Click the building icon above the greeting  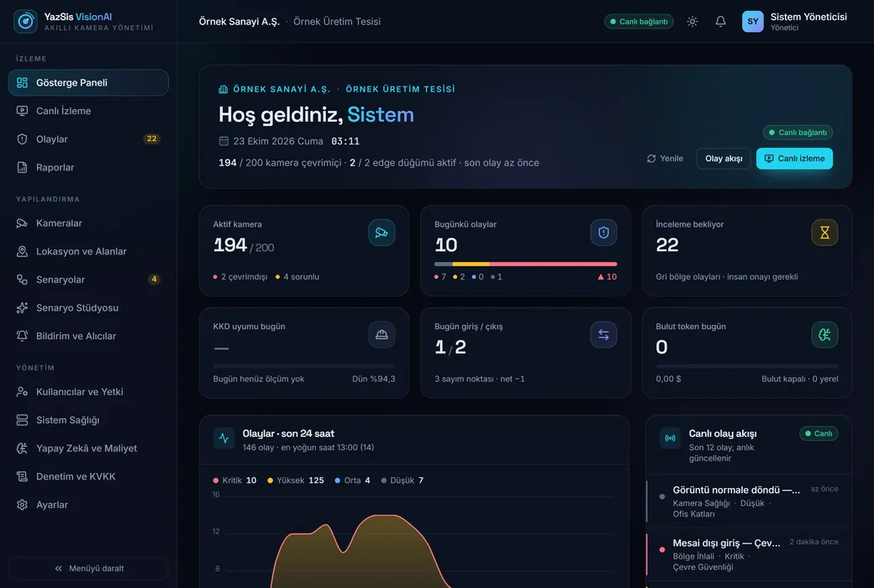223,89
